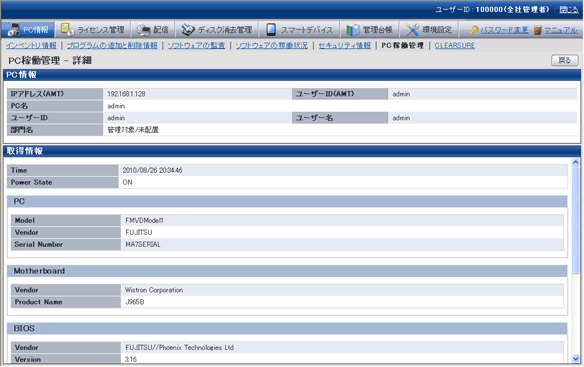The height and width of the screenshot is (367, 584).
Task: Click the 閉じる link at top right
Action: click(569, 10)
